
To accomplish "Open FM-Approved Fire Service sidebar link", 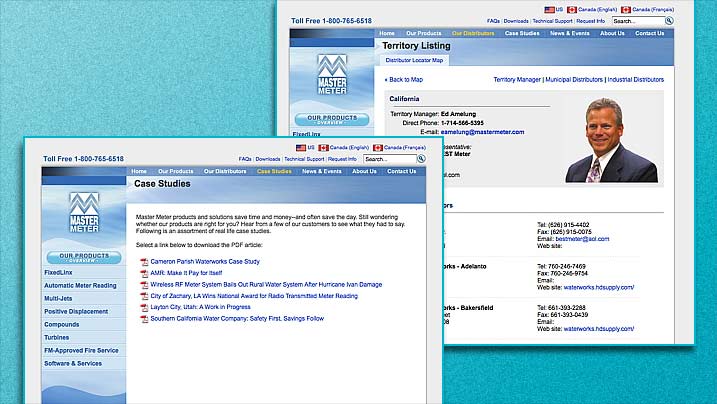I will [81, 351].
